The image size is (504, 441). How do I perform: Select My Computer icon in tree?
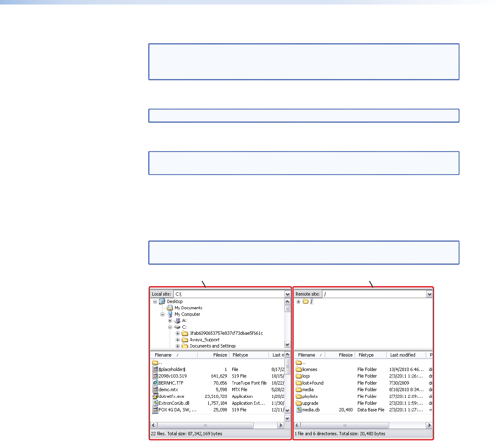click(x=170, y=314)
